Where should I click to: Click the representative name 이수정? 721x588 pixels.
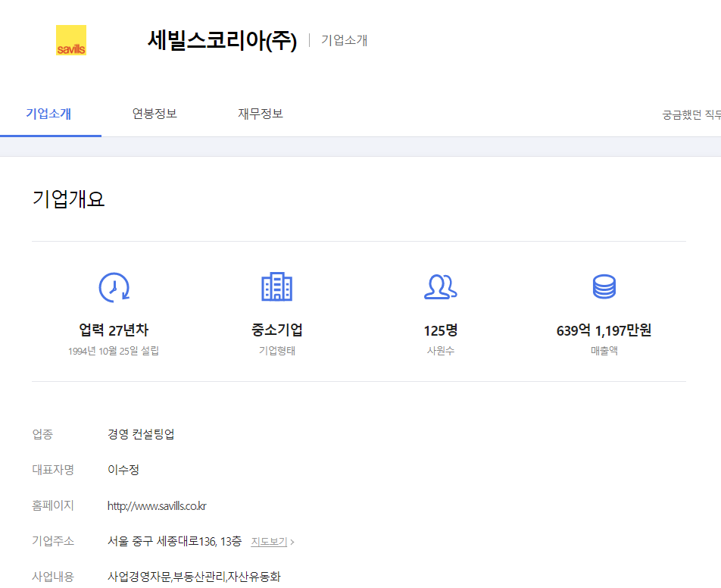123,470
